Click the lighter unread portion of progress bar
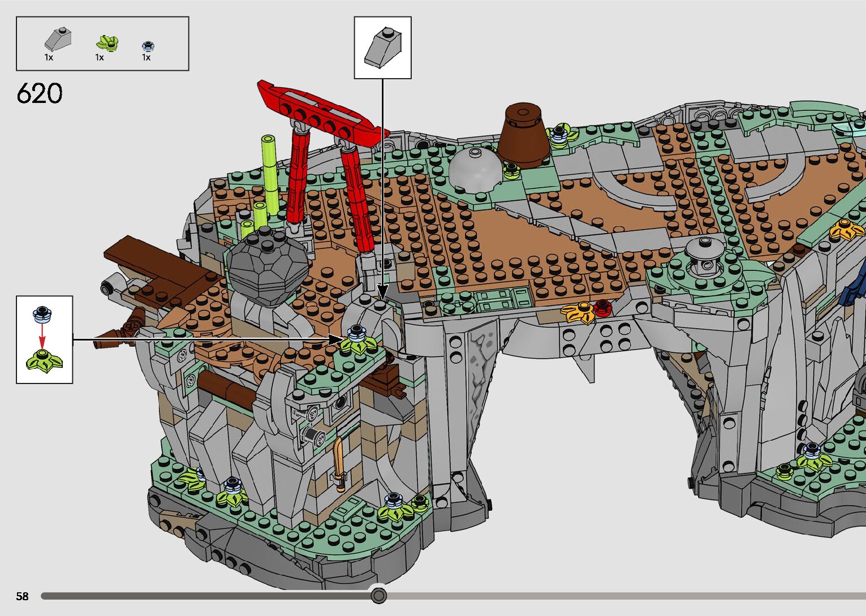Screen dimensions: 866x616 tap(622, 596)
